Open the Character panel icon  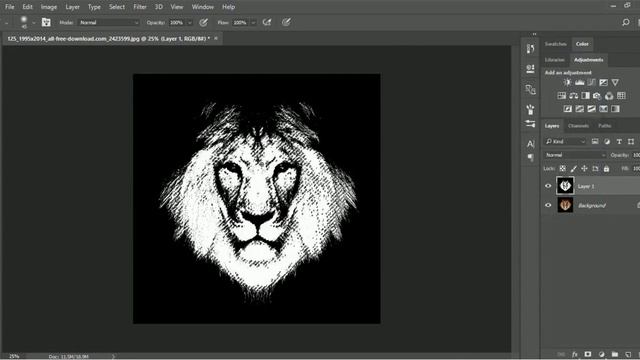click(x=530, y=144)
